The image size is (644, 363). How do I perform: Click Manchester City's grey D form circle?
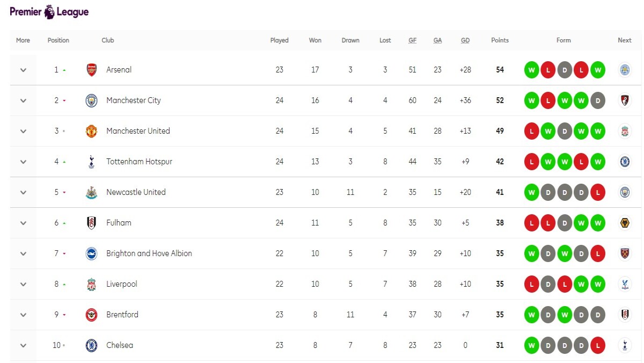(597, 100)
